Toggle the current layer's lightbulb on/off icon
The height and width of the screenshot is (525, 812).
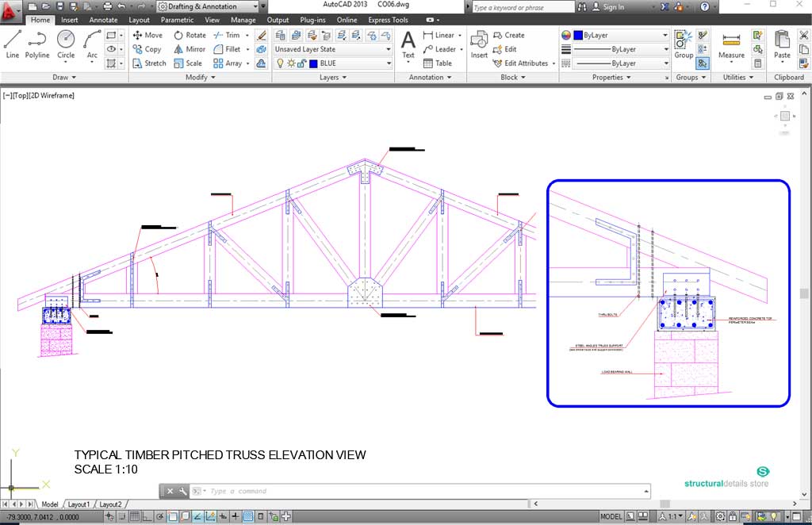(279, 63)
